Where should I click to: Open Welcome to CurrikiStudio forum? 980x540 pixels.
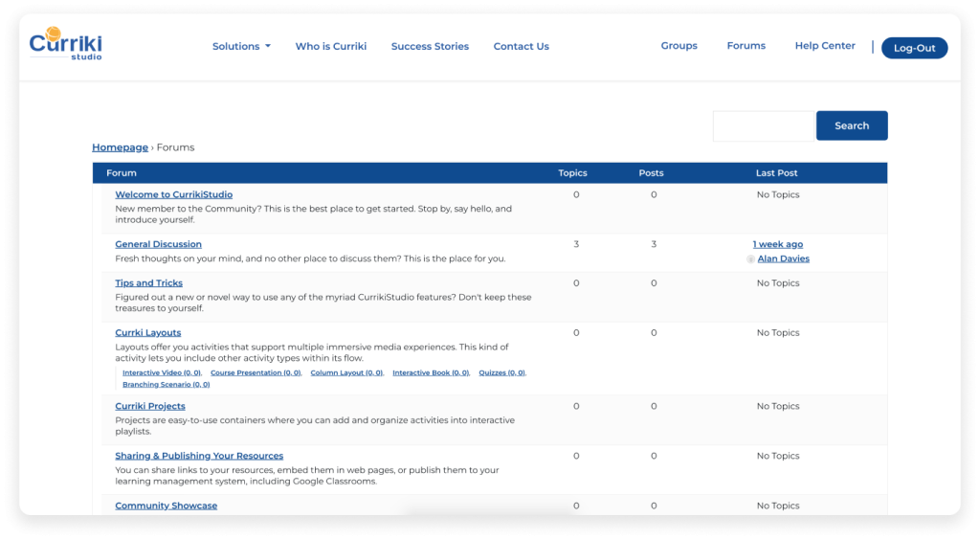pyautogui.click(x=174, y=194)
